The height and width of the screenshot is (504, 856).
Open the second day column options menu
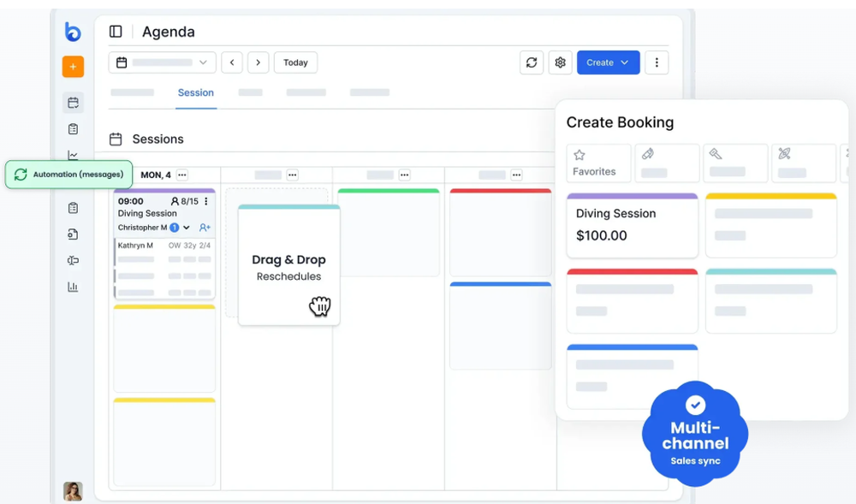click(x=293, y=175)
